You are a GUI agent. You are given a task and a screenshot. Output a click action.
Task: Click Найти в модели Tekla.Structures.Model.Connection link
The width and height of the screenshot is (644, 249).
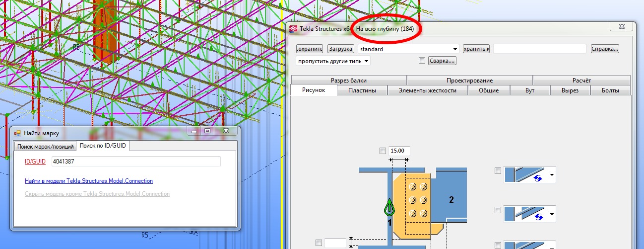[89, 181]
